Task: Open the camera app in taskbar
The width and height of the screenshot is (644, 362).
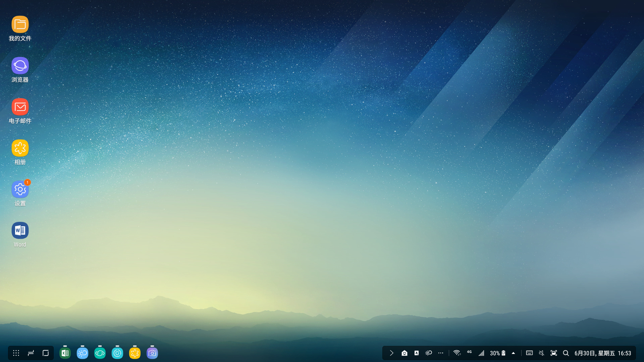Action: (152, 353)
